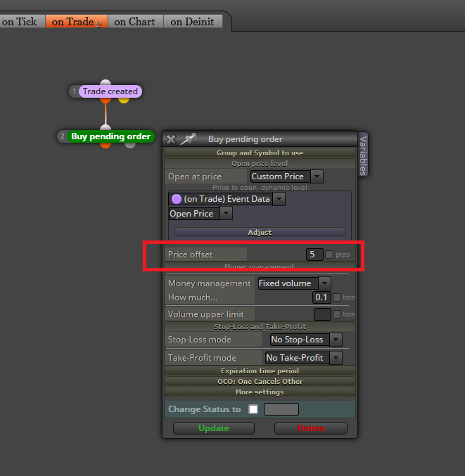Switch to the on Trade tab

coord(77,22)
